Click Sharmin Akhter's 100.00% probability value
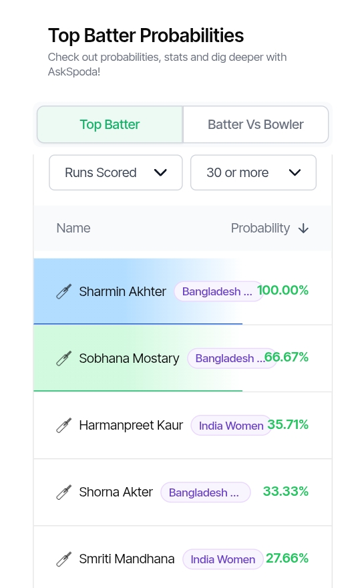The width and height of the screenshot is (364, 588). [283, 290]
